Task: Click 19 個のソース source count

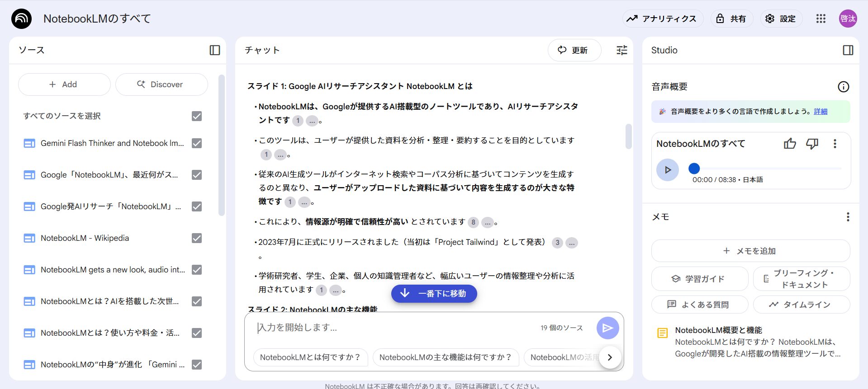Action: coord(561,328)
